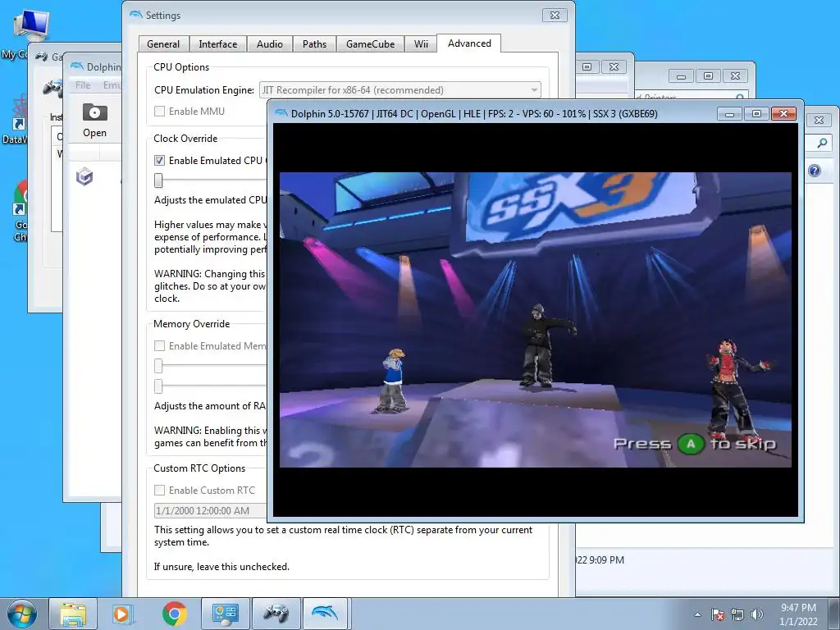The width and height of the screenshot is (840, 630).
Task: Click the network tray icon
Action: tap(737, 614)
